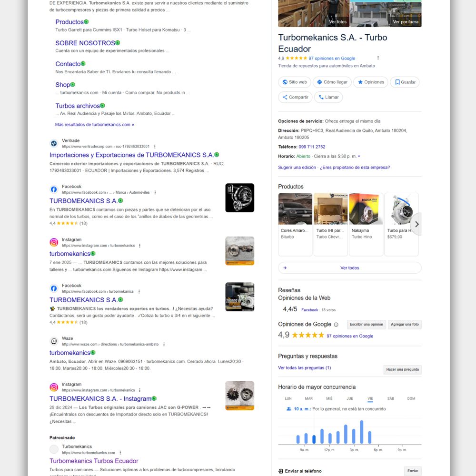
Task: Switch to the SÁB day tab
Action: (390, 398)
